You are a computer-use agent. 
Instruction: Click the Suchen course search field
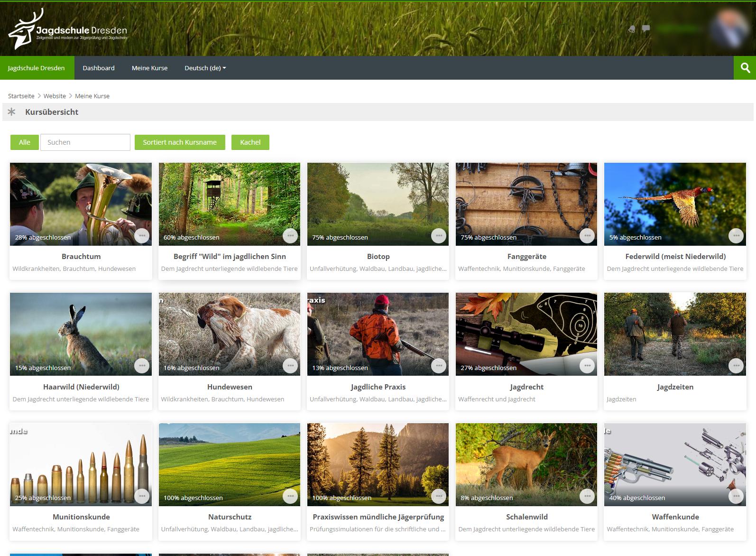point(85,142)
